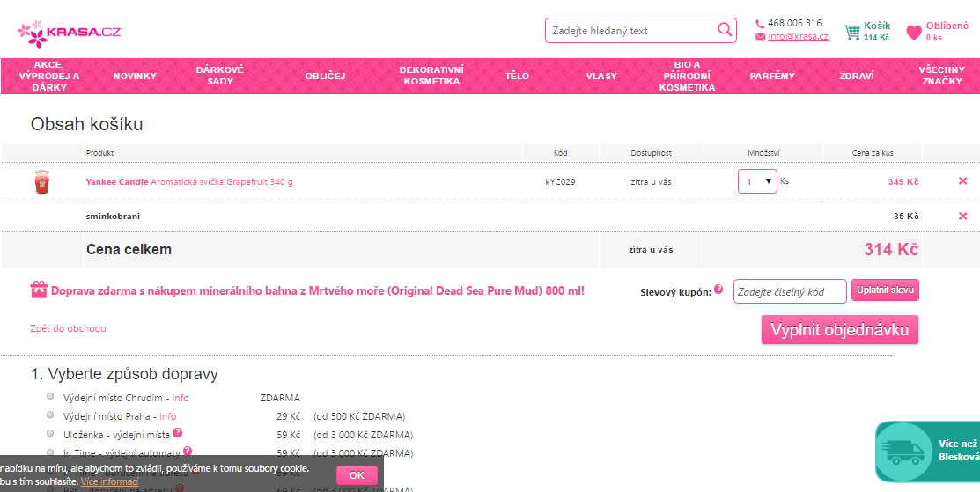Image resolution: width=980 pixels, height=492 pixels.
Task: Remove Yankee Candle item from cart
Action: click(x=962, y=181)
